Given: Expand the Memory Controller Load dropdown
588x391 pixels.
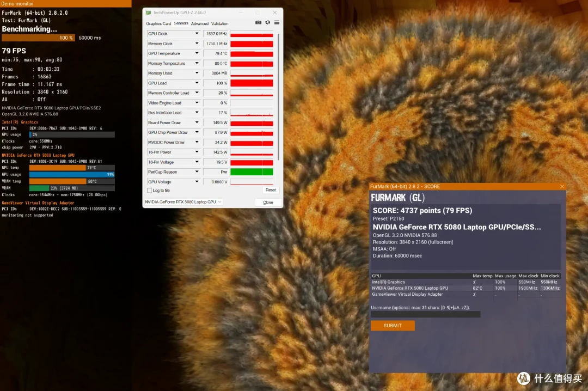Looking at the screenshot, I should (x=197, y=93).
